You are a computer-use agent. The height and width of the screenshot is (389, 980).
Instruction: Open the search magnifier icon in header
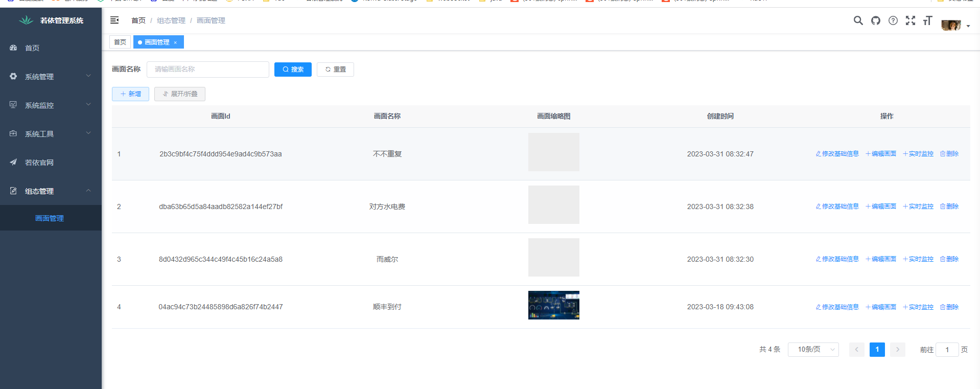[858, 20]
